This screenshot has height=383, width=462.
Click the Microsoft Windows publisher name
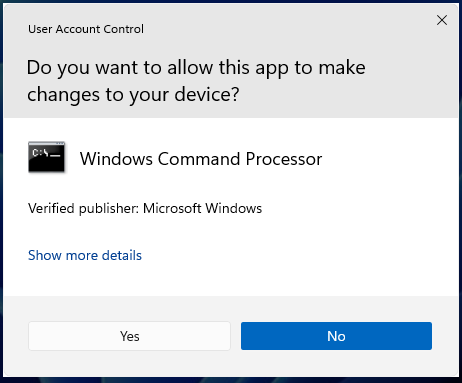coord(202,209)
